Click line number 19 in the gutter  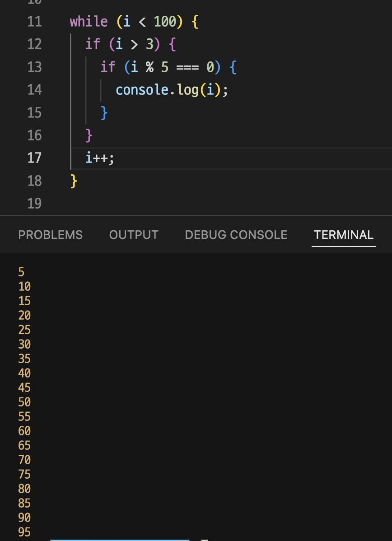[34, 204]
